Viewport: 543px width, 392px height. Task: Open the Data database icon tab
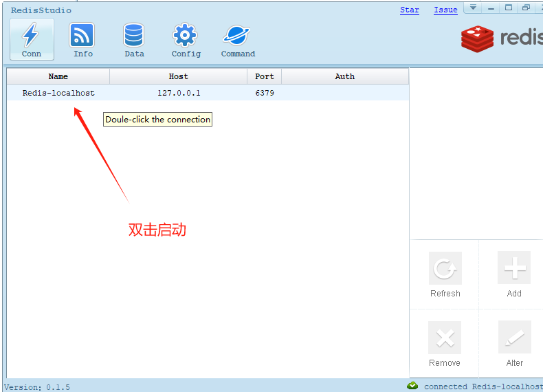coord(134,39)
